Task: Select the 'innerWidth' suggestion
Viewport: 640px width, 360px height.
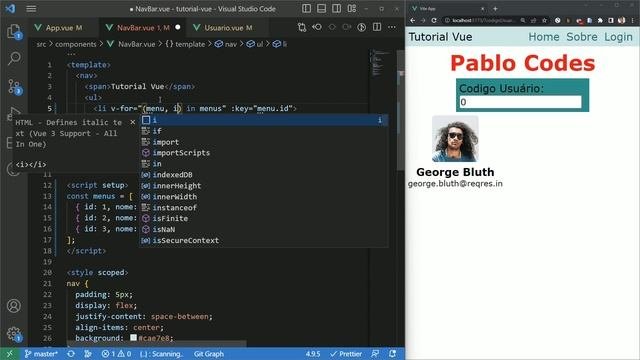Action: pyautogui.click(x=264, y=197)
